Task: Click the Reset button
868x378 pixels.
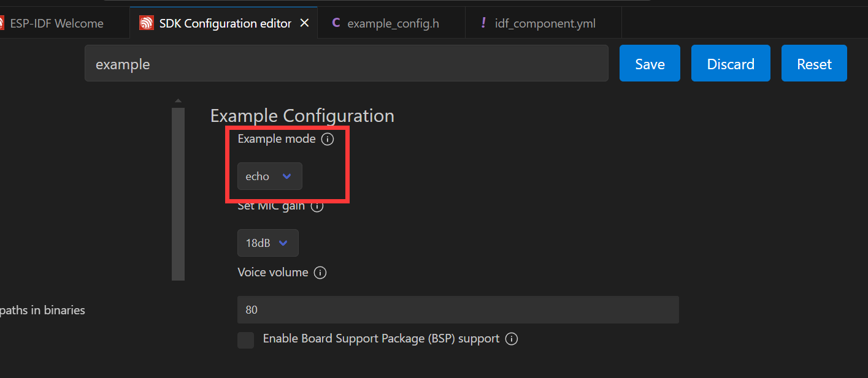Action: tap(814, 64)
